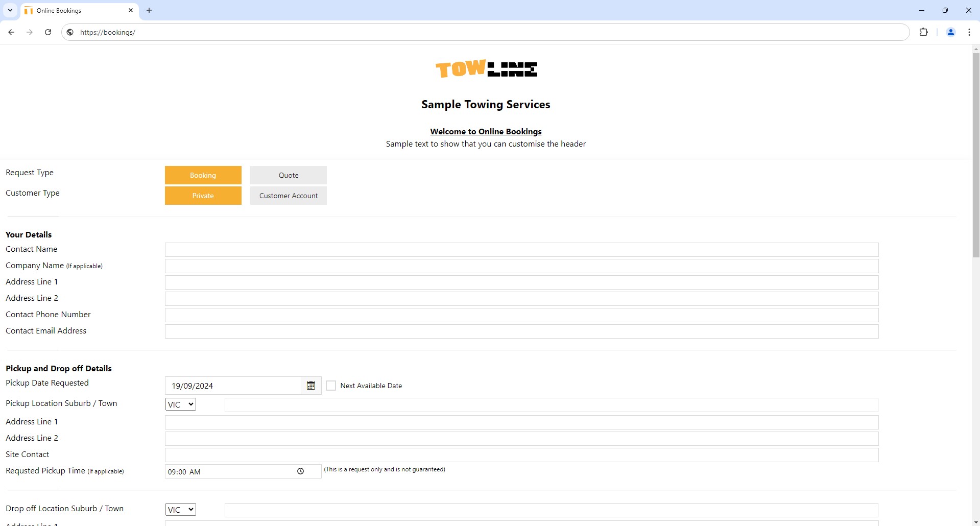Go back using the browser back arrow
This screenshot has height=526, width=980.
pos(11,32)
